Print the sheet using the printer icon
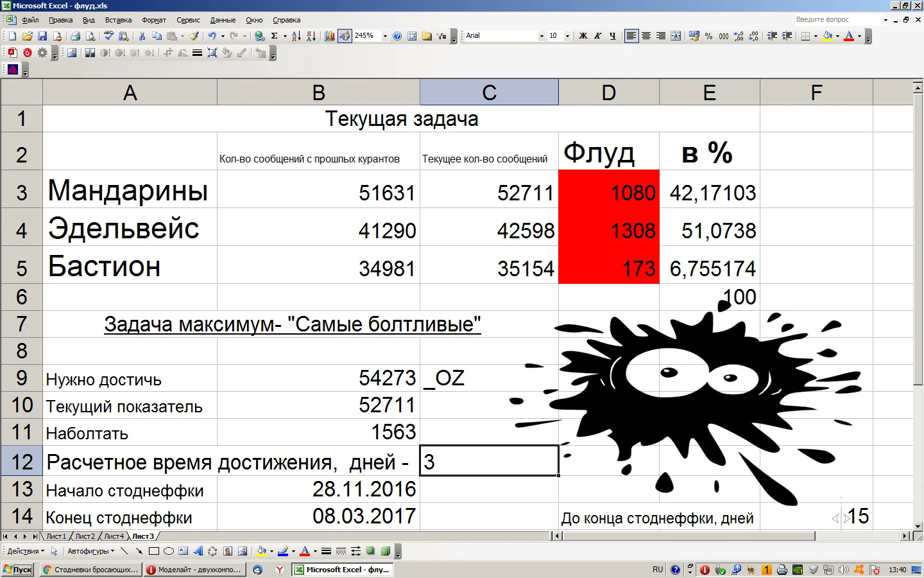Screen dimensions: 924x578 pyautogui.click(x=75, y=36)
